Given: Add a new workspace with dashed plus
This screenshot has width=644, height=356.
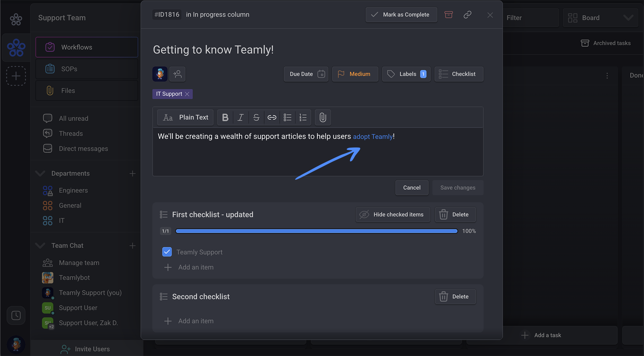Looking at the screenshot, I should point(16,76).
